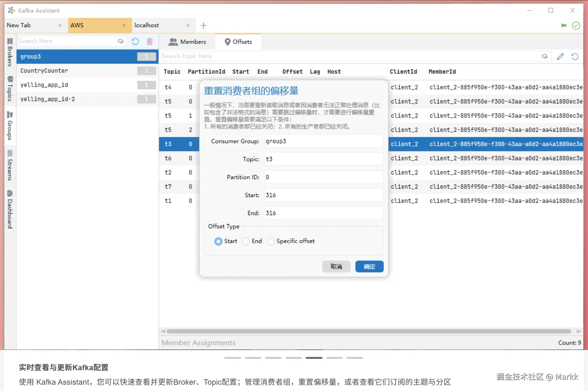Select the CountryCounter consumer group
The width and height of the screenshot is (588, 391).
pos(87,71)
